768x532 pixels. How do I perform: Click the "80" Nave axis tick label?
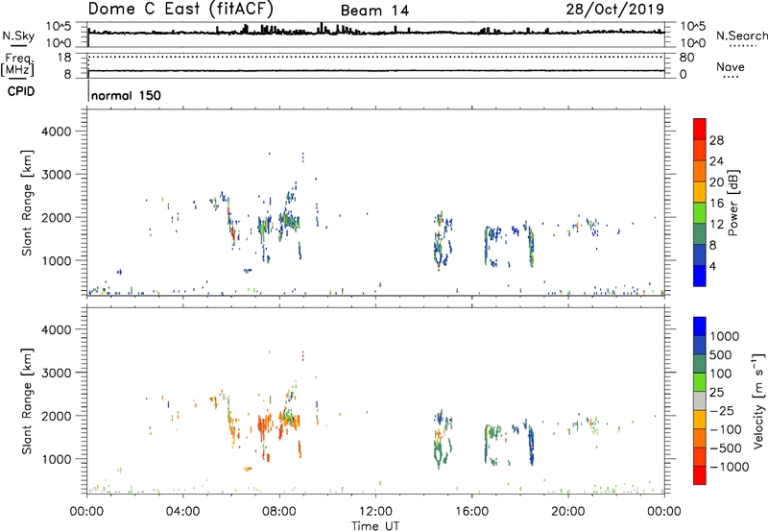click(687, 58)
